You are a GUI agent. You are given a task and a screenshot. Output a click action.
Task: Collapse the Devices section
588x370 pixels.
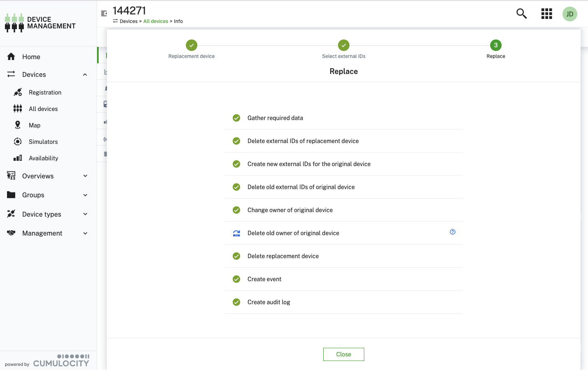tap(85, 74)
